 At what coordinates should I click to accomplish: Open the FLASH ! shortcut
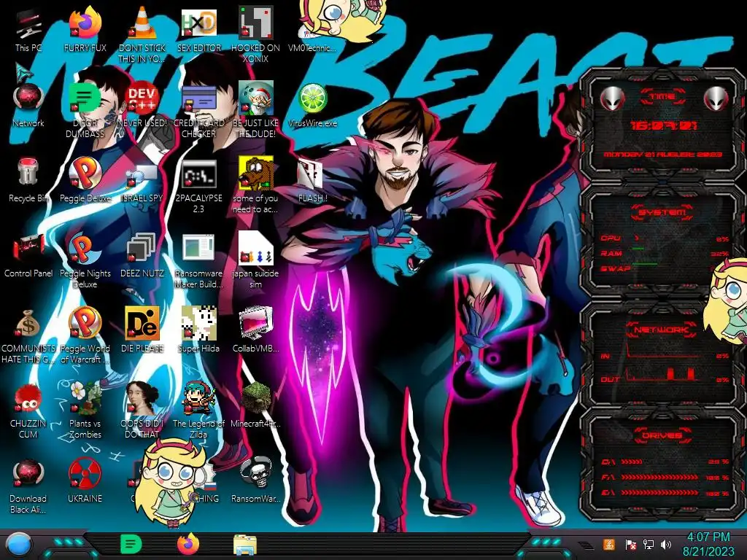click(x=312, y=180)
